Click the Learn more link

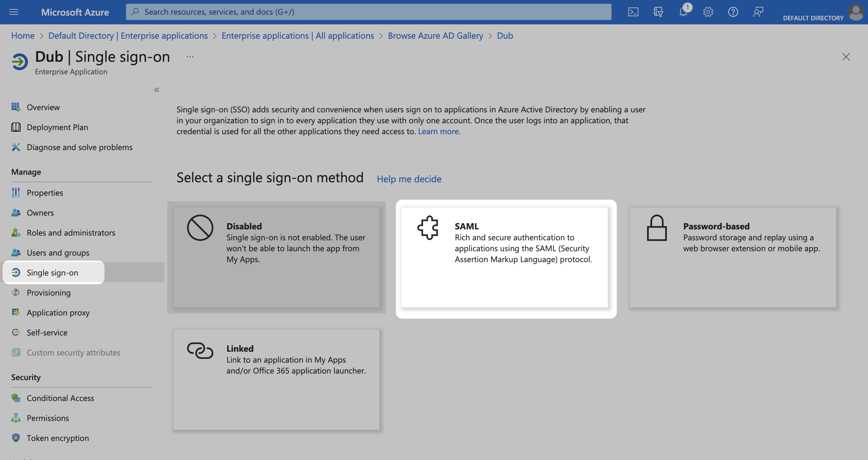point(439,131)
